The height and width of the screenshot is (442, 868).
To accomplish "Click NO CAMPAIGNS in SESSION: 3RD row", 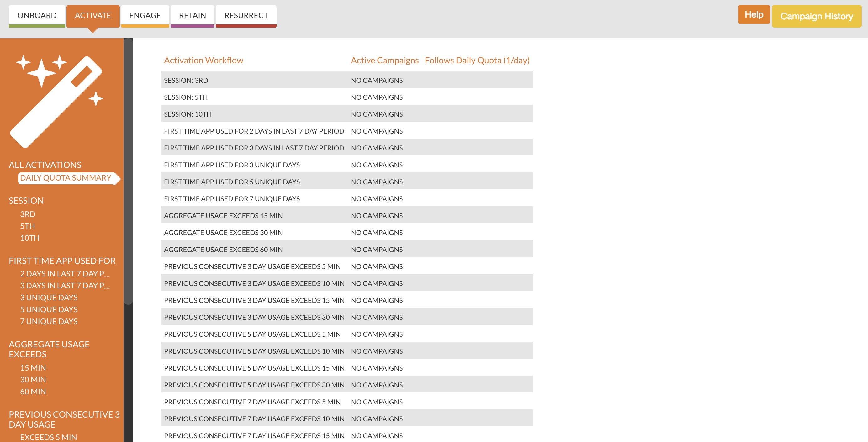I will 376,80.
